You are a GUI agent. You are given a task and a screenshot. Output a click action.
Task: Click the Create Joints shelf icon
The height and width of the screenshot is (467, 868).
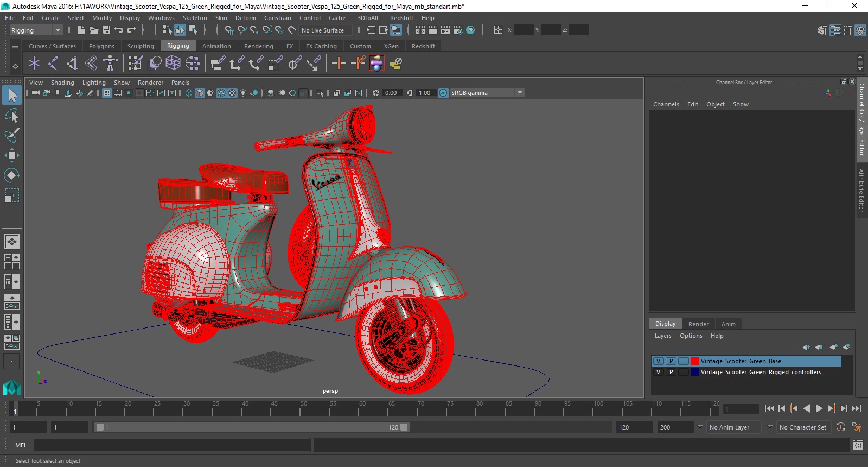pos(53,64)
